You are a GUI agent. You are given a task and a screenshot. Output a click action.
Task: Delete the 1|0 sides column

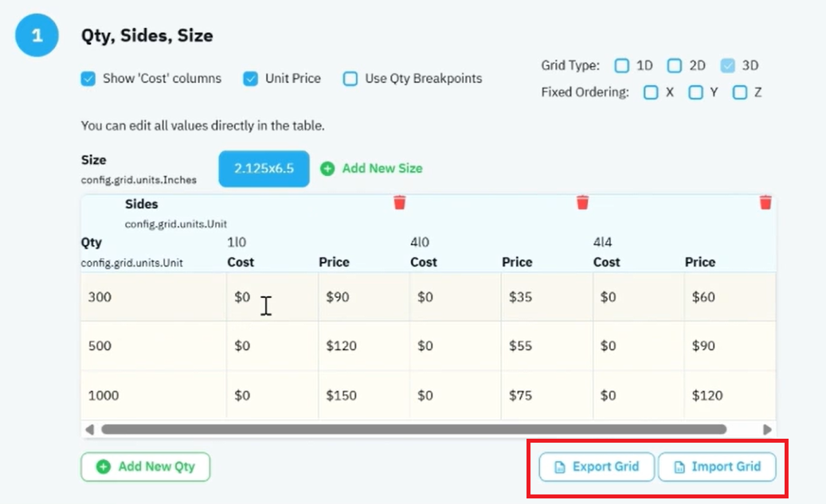tap(400, 202)
